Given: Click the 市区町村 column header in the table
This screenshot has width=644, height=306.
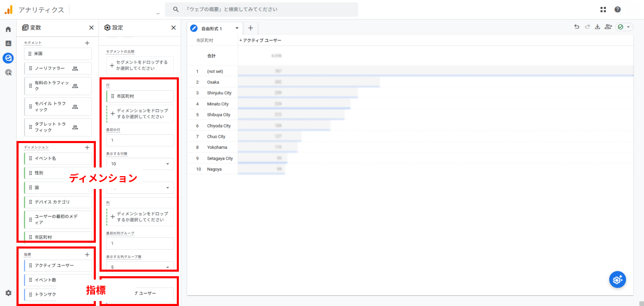Looking at the screenshot, I should pos(204,41).
